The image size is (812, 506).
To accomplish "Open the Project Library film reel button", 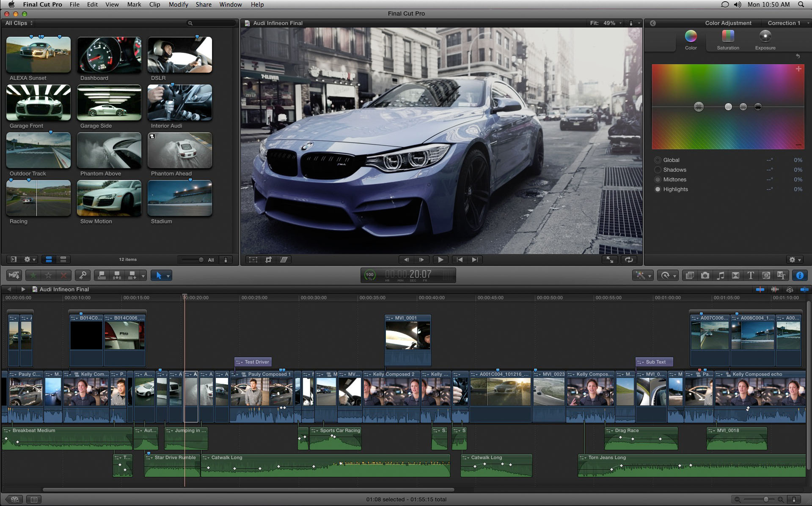I will [14, 500].
